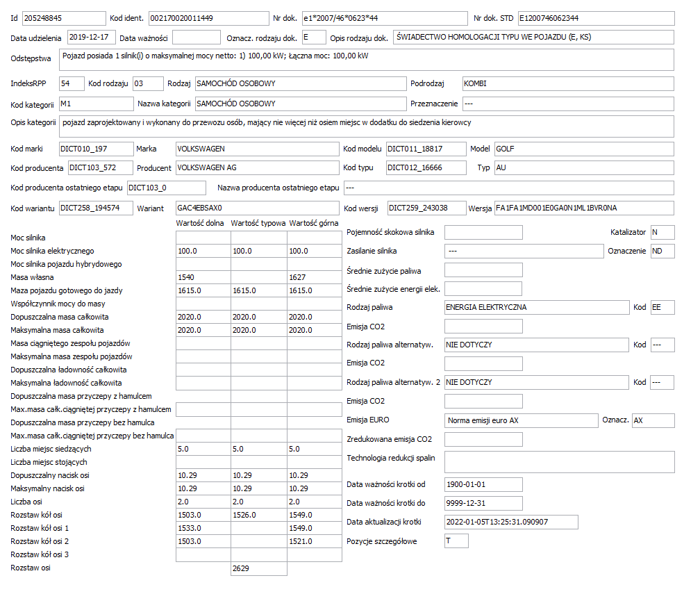Click Kod wersji field DICT259_243038
Image resolution: width=700 pixels, height=610 pixels.
(x=427, y=208)
